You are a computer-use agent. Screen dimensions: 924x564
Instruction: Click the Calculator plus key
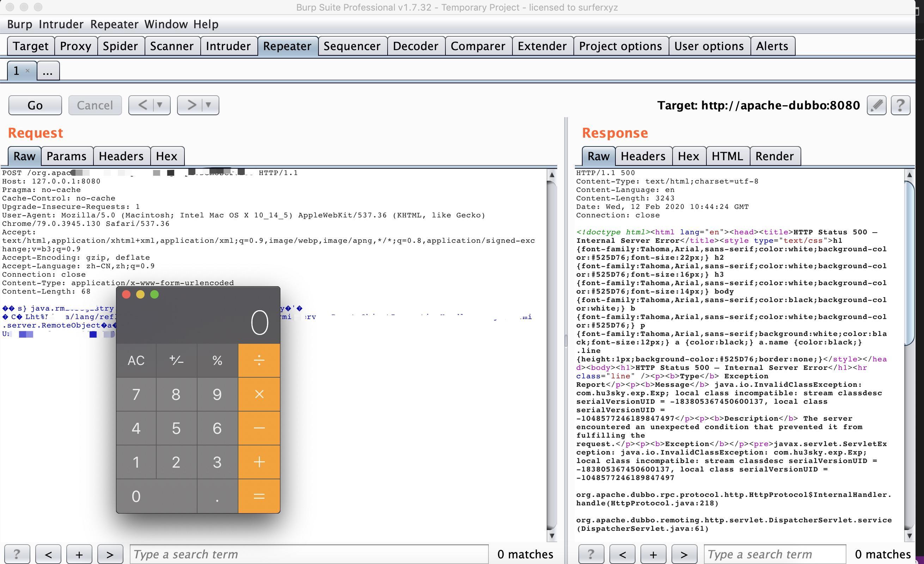click(x=259, y=462)
